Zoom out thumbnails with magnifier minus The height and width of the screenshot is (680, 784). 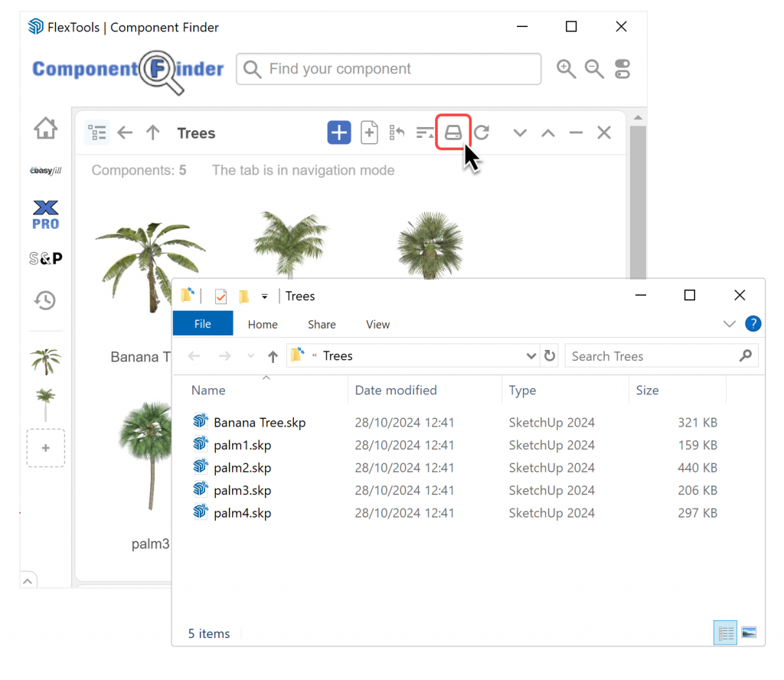pyautogui.click(x=594, y=69)
